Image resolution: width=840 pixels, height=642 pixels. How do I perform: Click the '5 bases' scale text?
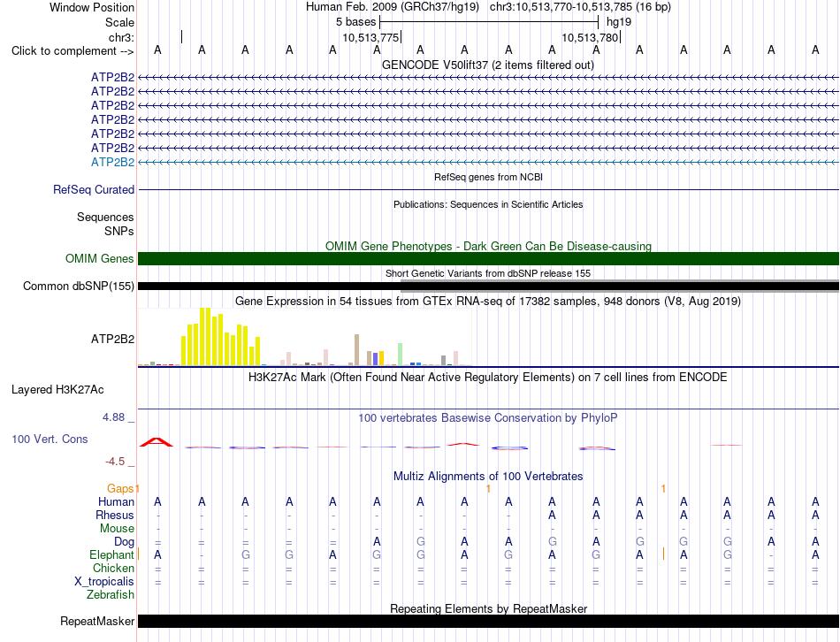355,22
